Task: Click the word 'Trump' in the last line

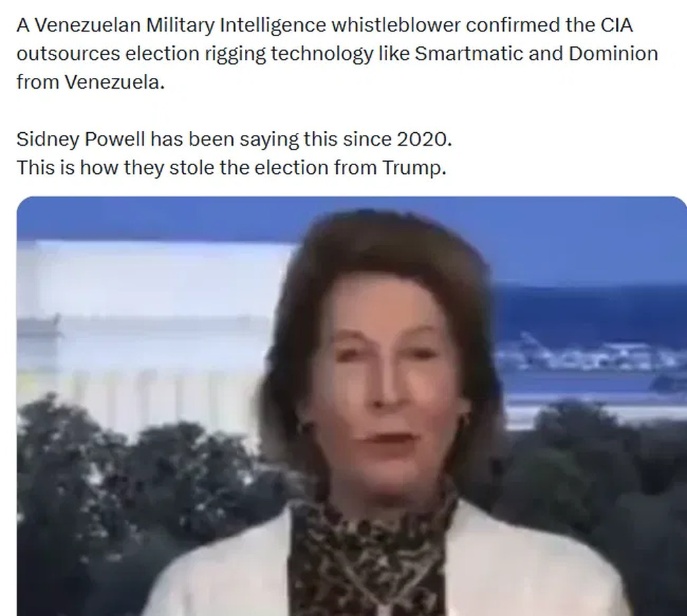Action: pyautogui.click(x=414, y=168)
